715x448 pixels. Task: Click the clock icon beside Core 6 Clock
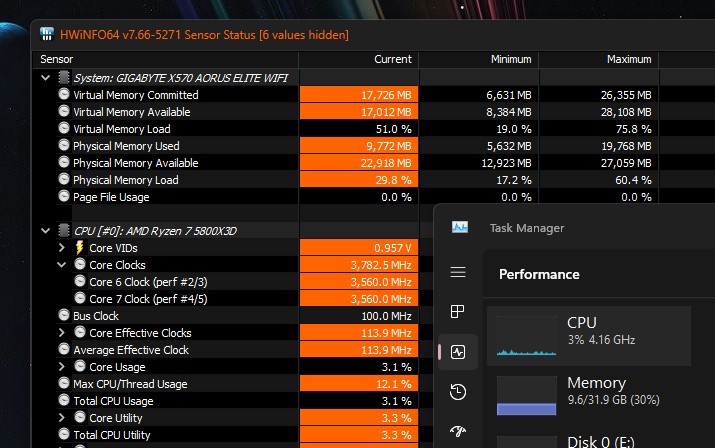click(80, 281)
